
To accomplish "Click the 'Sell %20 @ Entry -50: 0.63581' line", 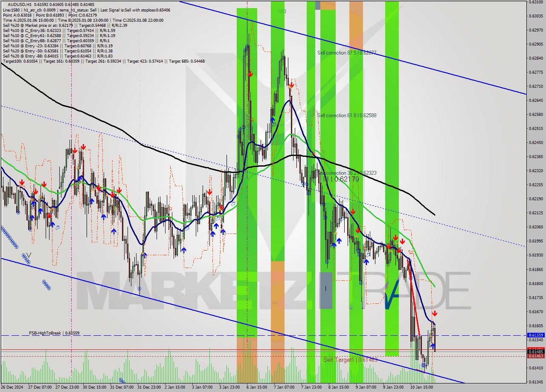I will [x=58, y=51].
